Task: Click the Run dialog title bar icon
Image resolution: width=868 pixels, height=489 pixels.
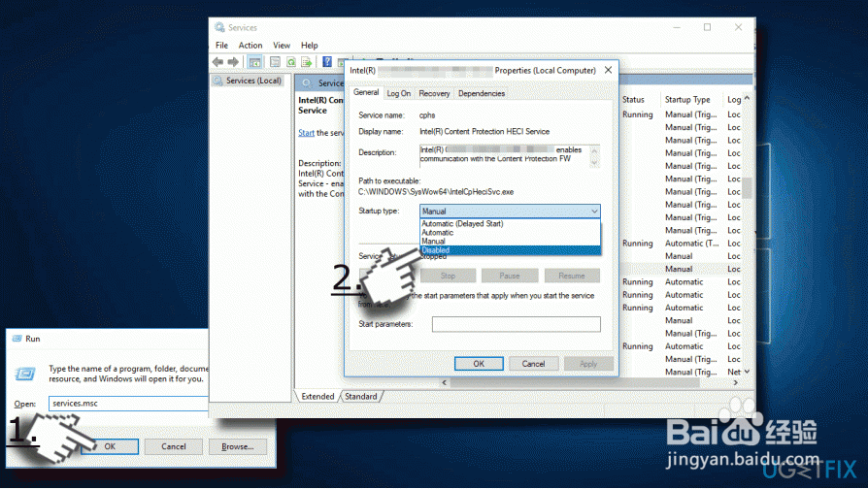Action: tap(17, 339)
